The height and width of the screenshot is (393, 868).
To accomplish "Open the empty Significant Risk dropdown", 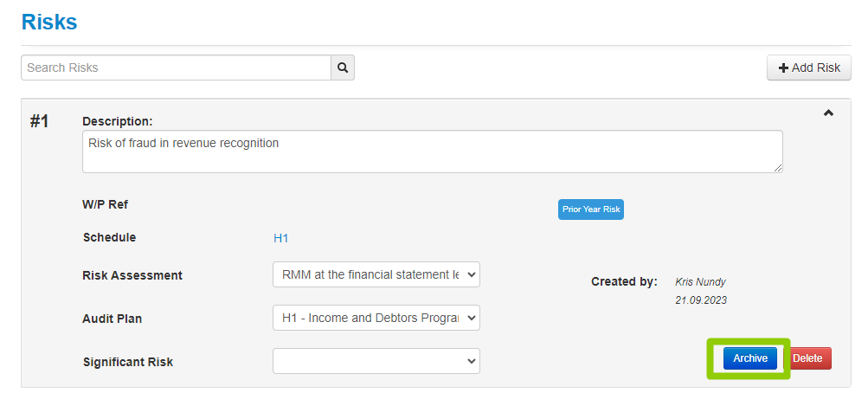I will click(x=376, y=361).
